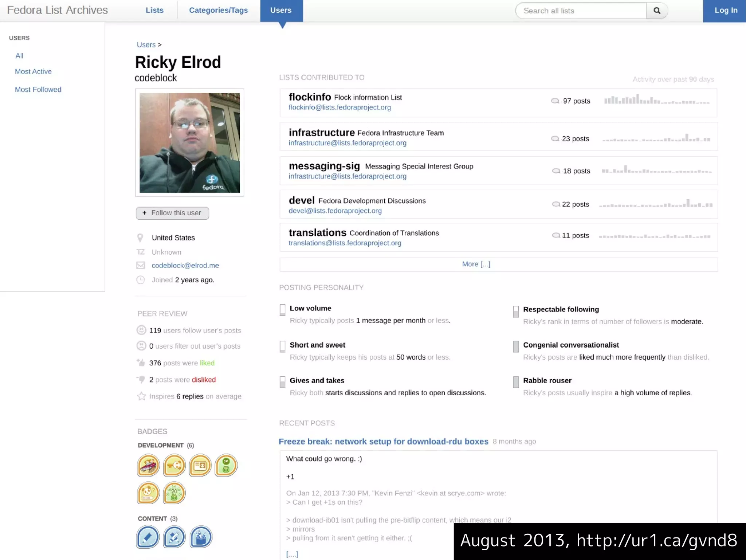The width and height of the screenshot is (746, 560).
Task: Click Ricky Elrod's profile photo
Action: (x=189, y=142)
